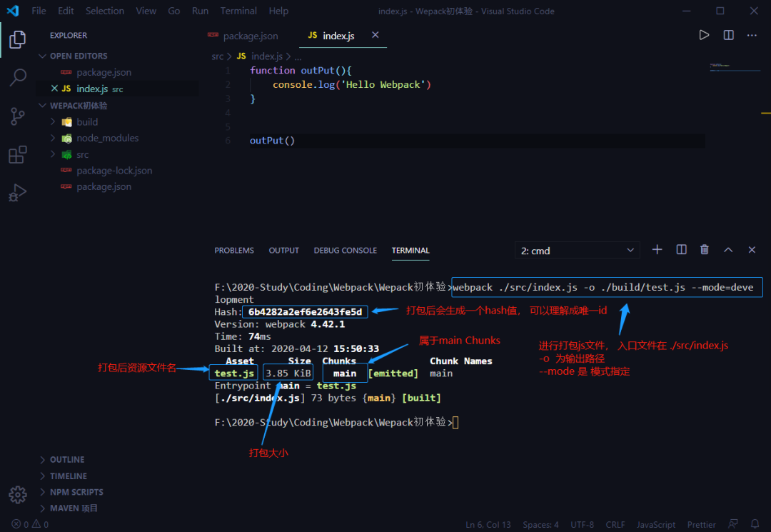The image size is (771, 532).
Task: Switch to the DEBUG CONSOLE tab
Action: tap(345, 251)
